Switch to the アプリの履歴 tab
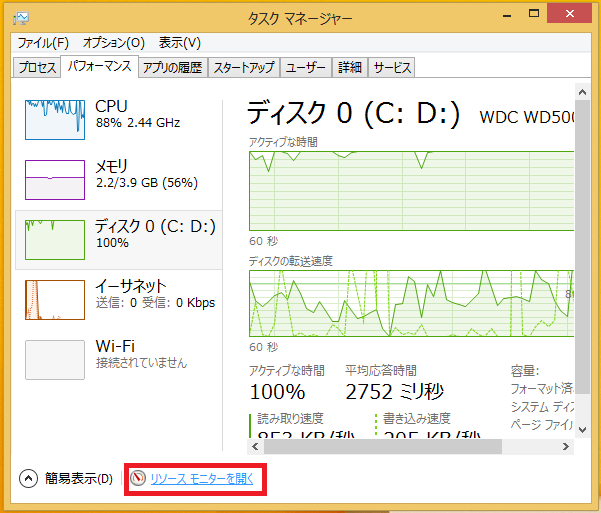The image size is (601, 513). pos(173,67)
